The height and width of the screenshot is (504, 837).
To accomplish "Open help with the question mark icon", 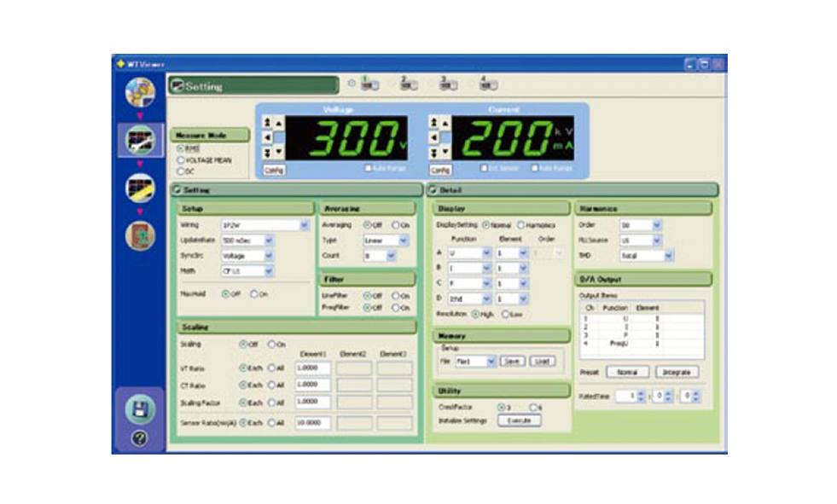I will click(140, 438).
